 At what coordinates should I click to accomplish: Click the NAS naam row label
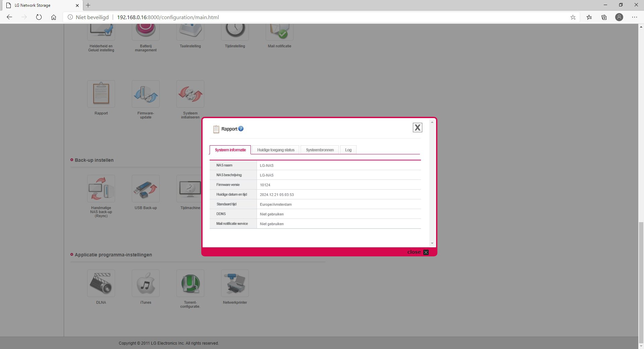click(x=224, y=165)
